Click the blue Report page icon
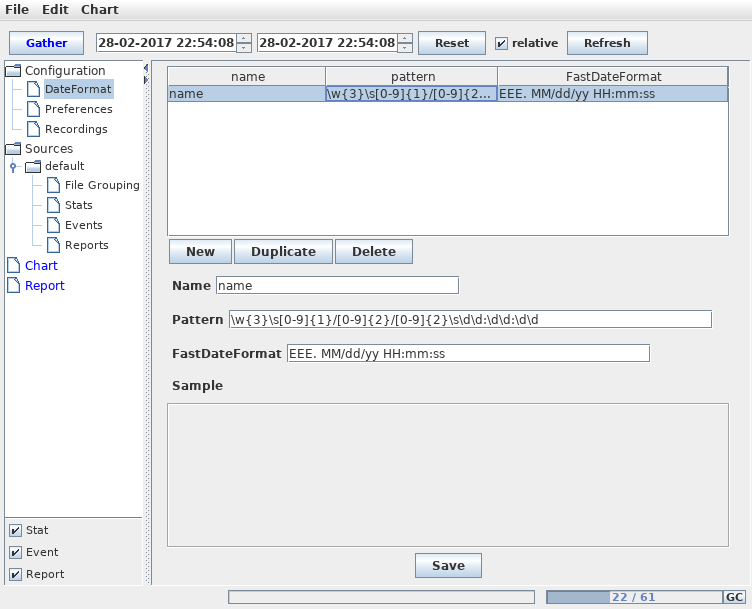 click(x=14, y=285)
